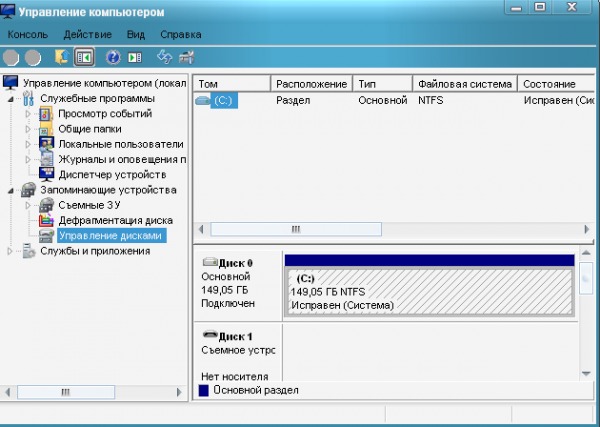
Task: Toggle the show/hide action pane button
Action: [x=135, y=57]
